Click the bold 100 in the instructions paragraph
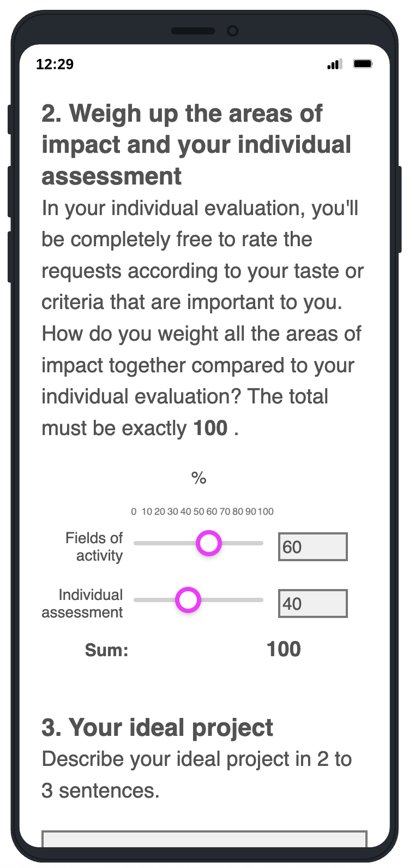409x868 pixels. [210, 428]
